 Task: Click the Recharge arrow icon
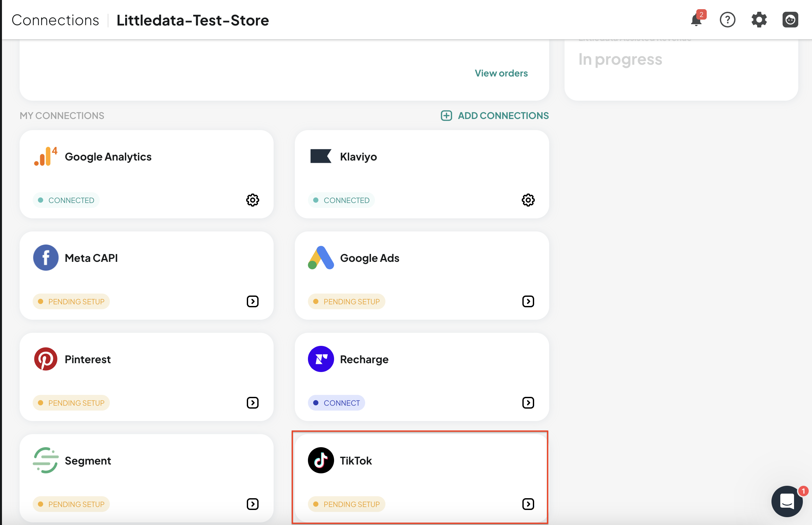(x=528, y=403)
